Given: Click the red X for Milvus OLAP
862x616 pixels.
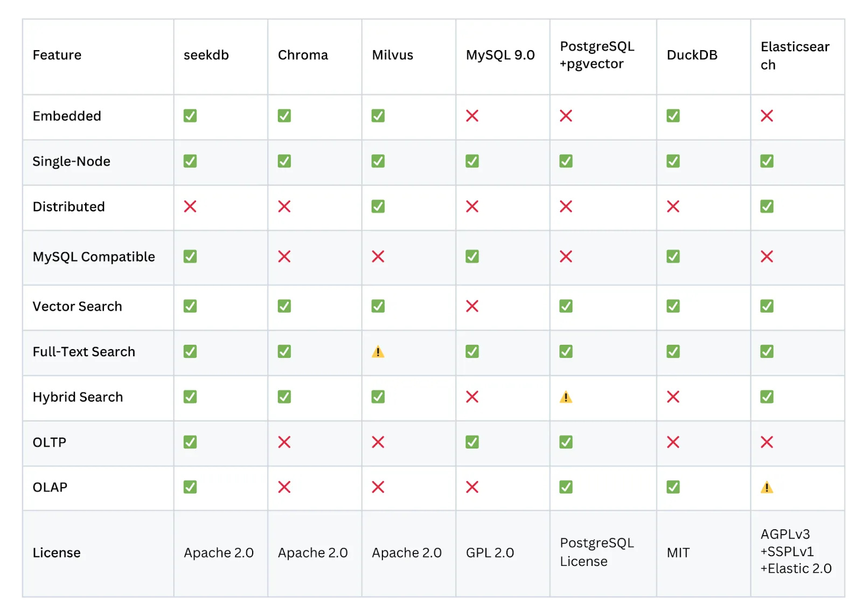Looking at the screenshot, I should [378, 487].
